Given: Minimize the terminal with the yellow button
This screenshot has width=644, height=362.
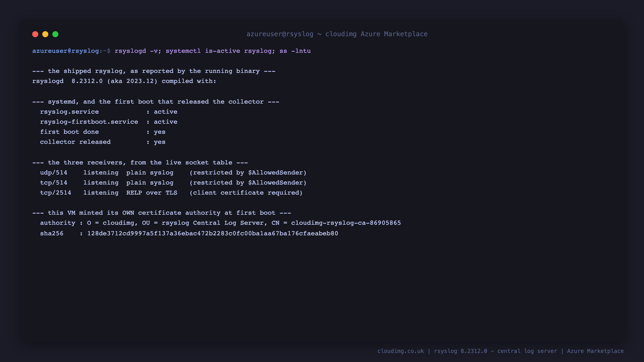Looking at the screenshot, I should point(45,34).
